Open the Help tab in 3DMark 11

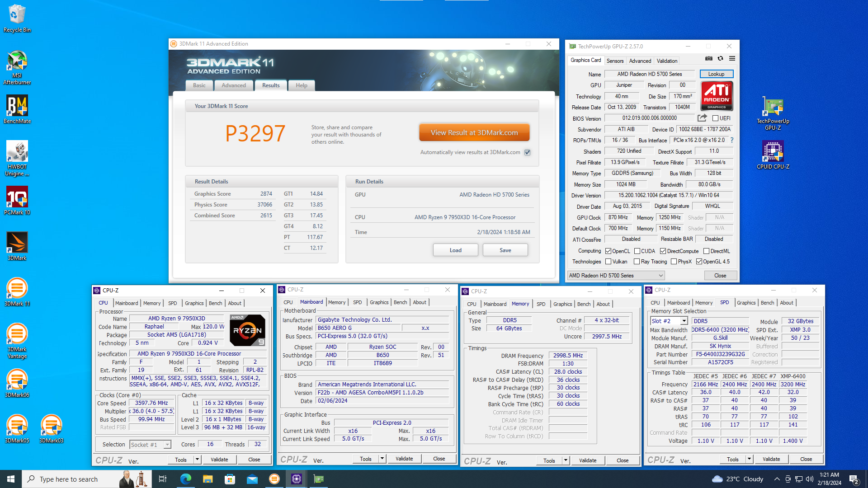click(302, 85)
